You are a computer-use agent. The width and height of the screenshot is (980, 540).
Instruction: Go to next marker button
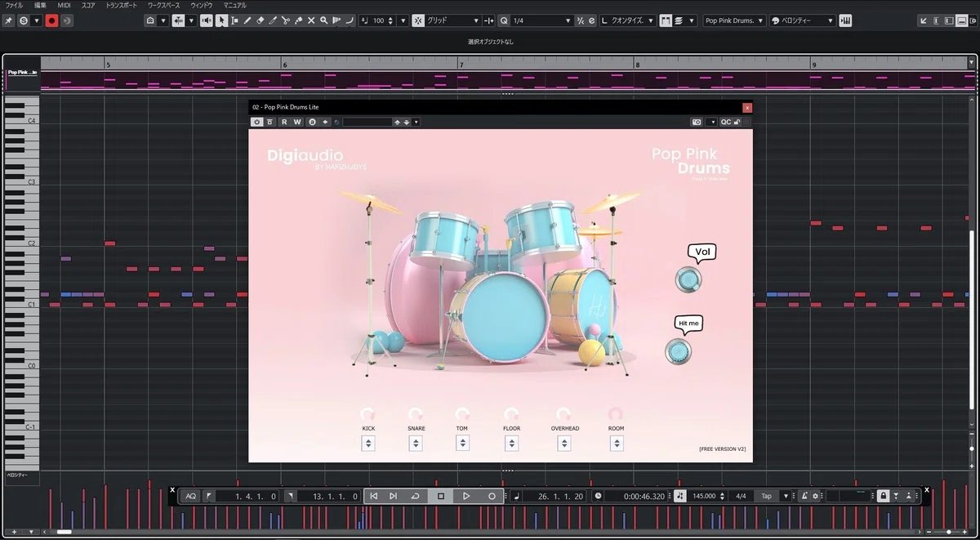393,496
